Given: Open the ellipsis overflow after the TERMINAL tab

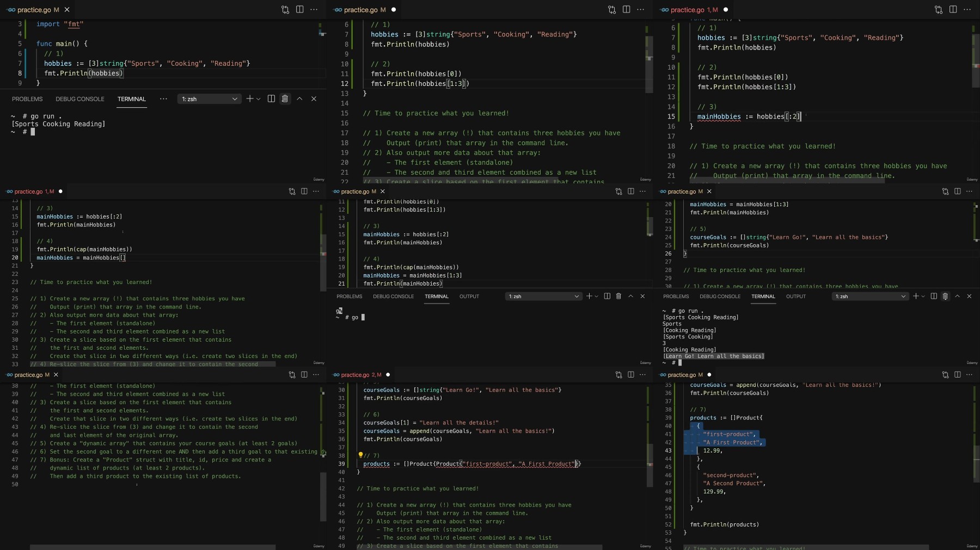Looking at the screenshot, I should 163,99.
